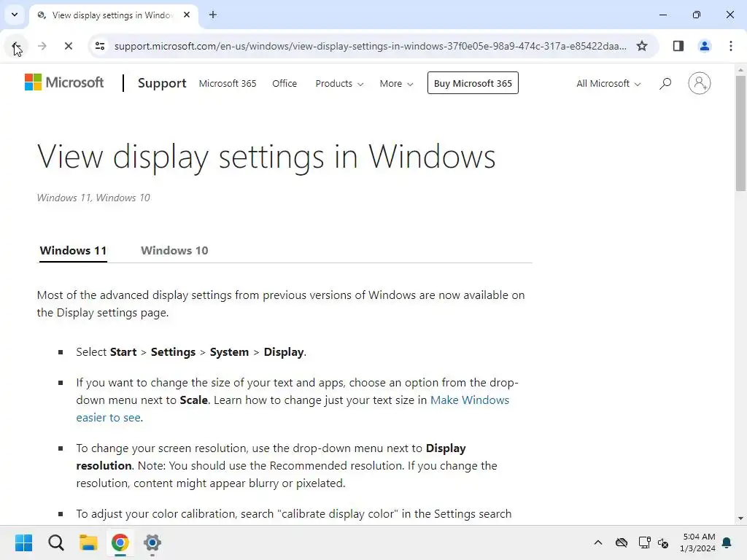Click scrollbar down arrow

(740, 518)
